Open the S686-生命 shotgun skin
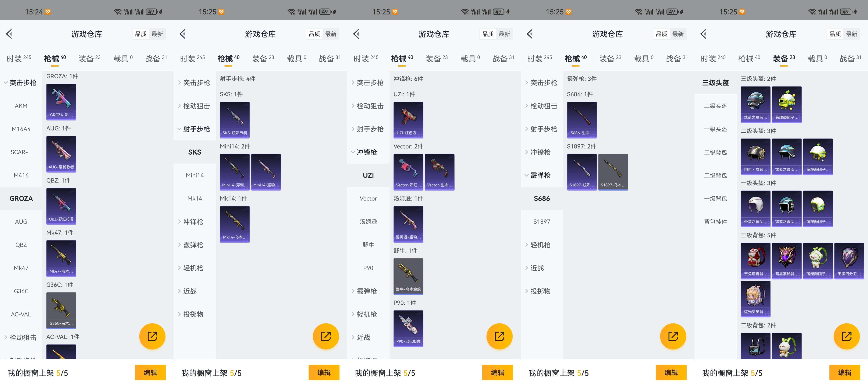The width and height of the screenshot is (868, 386). (581, 120)
